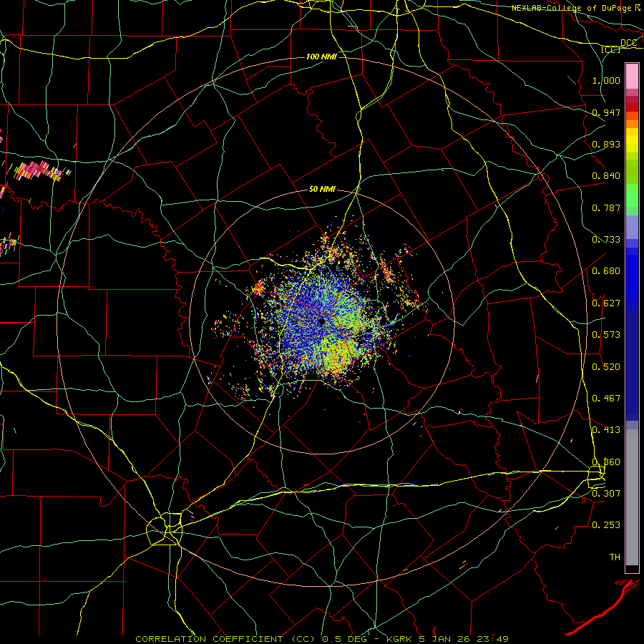The image size is (644, 644).
Task: Pick the pink segment at the color bar top
Action: 632,76
